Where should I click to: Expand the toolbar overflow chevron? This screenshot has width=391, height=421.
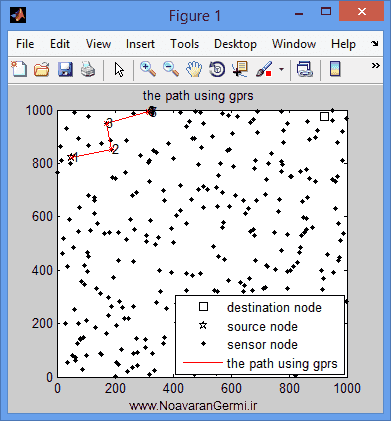pyautogui.click(x=376, y=65)
